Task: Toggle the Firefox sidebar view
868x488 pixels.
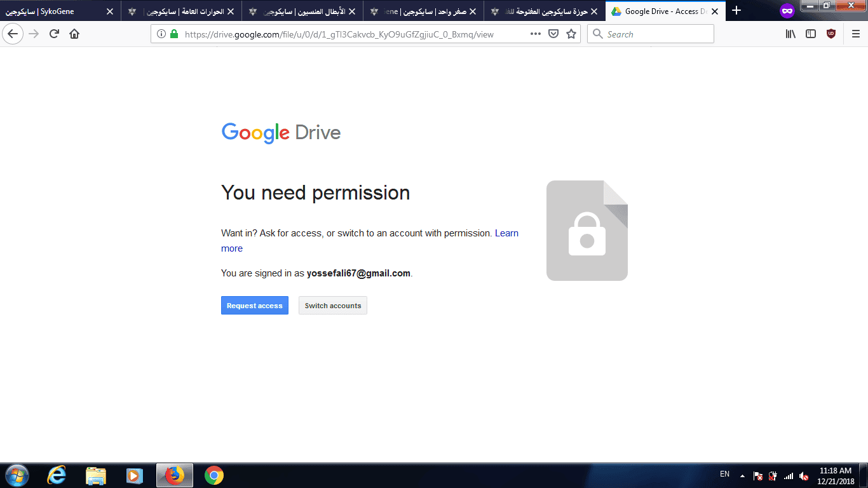Action: 811,34
